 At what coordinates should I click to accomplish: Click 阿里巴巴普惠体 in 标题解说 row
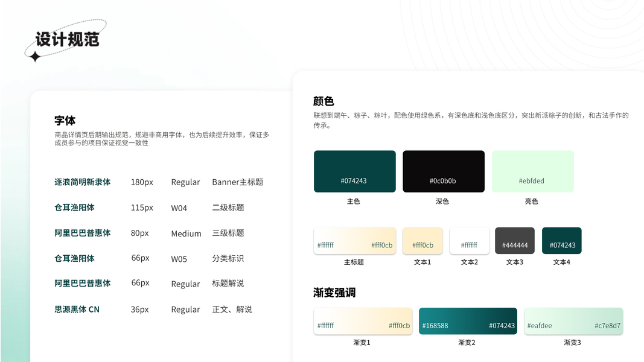83,283
